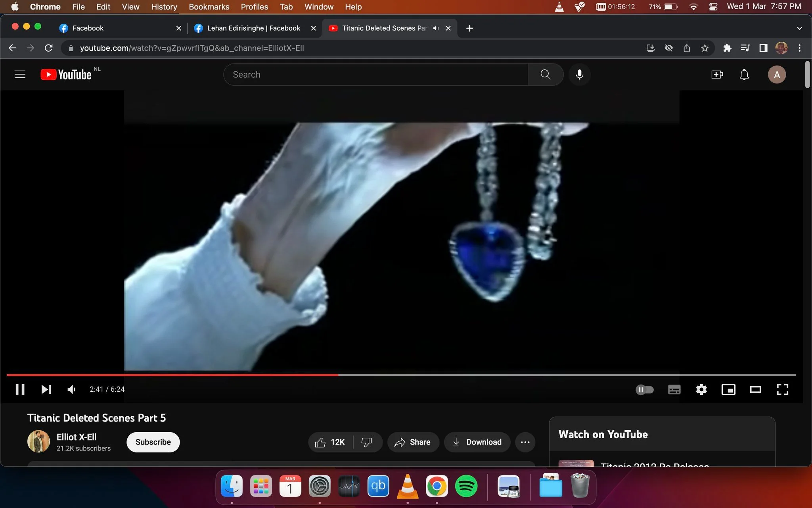Open macOS Control Center
Image resolution: width=812 pixels, height=508 pixels.
point(713,7)
